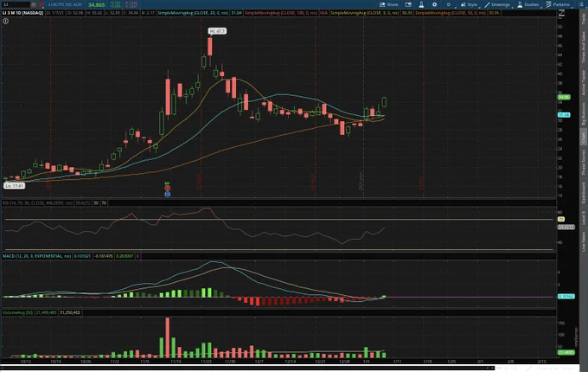Click the green volume value tag on axis

coord(566,352)
